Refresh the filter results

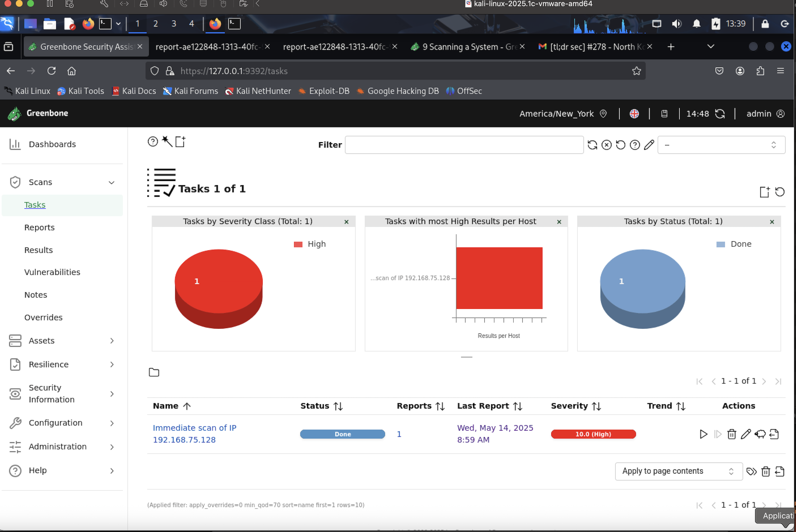coord(592,145)
